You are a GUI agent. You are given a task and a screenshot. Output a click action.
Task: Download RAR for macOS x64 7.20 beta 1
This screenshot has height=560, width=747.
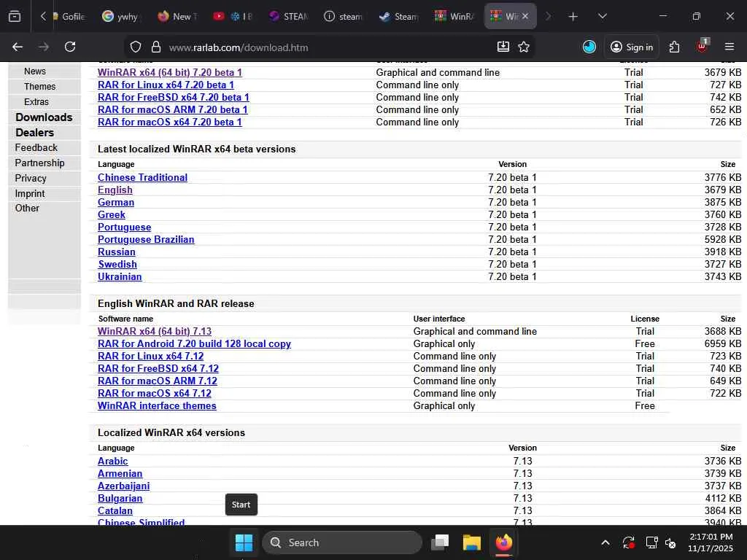169,122
